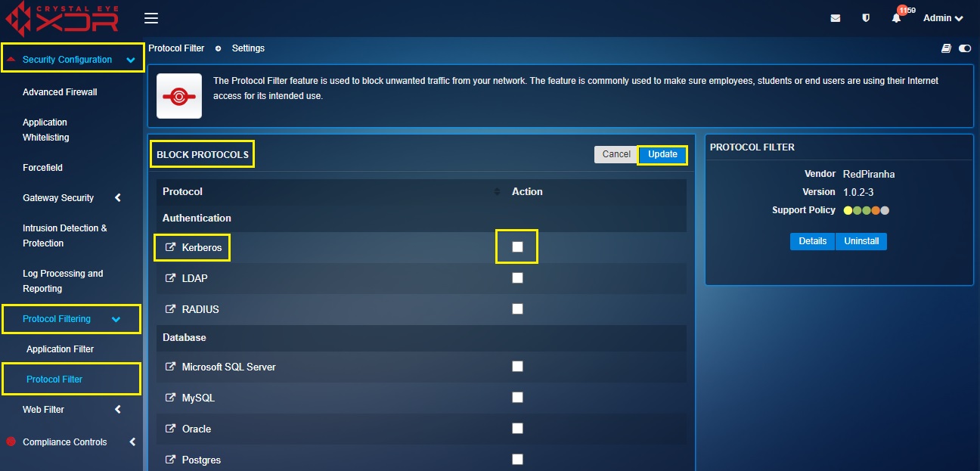This screenshot has width=980, height=471.
Task: Click the Cancel button
Action: pyautogui.click(x=616, y=154)
